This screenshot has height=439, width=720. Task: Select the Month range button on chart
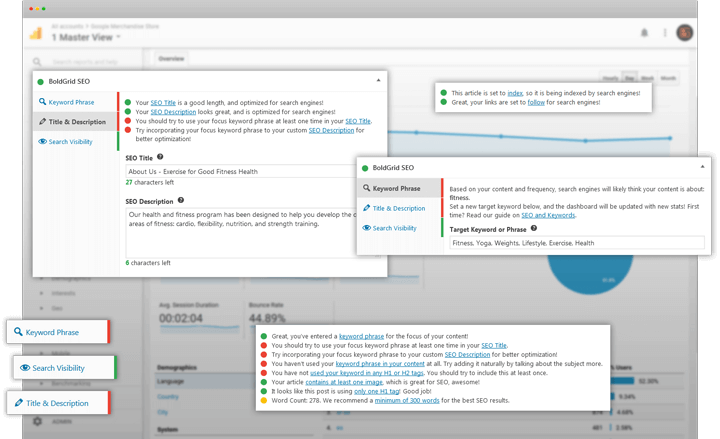click(x=668, y=78)
